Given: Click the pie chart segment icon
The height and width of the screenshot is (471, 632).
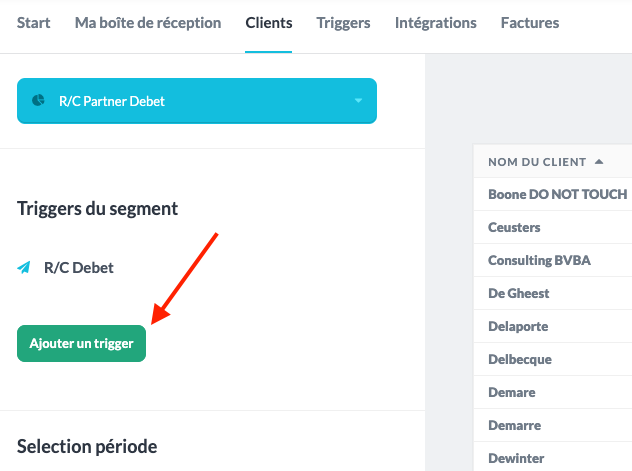Looking at the screenshot, I should [x=38, y=100].
